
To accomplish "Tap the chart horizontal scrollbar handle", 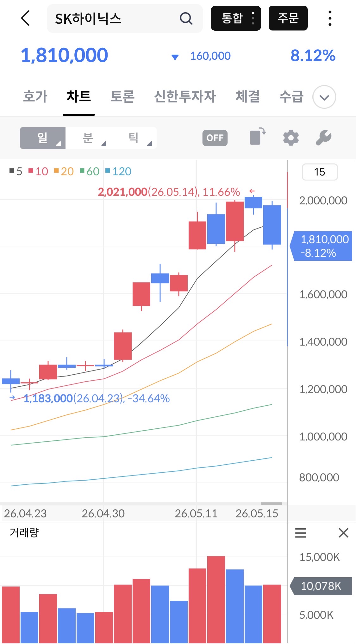I will 271,503.
